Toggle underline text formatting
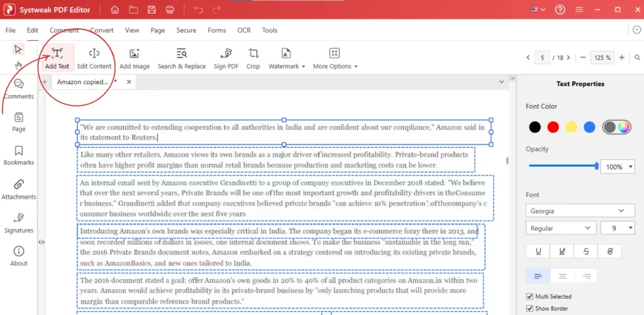 click(538, 251)
